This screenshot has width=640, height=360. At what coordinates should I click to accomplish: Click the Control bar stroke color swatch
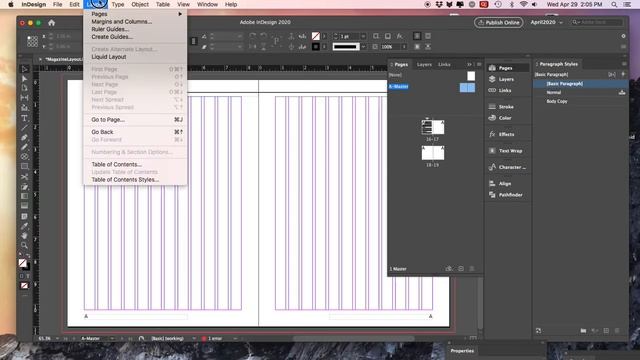pos(316,47)
